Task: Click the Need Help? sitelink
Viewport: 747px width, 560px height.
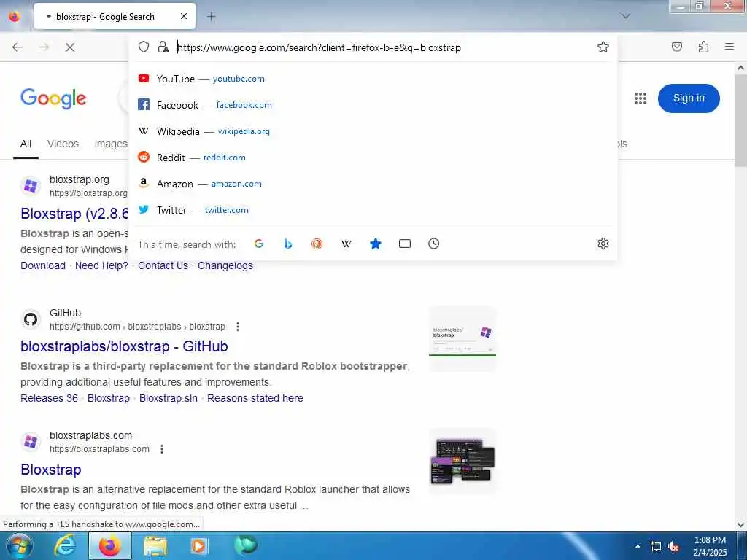Action: tap(101, 265)
